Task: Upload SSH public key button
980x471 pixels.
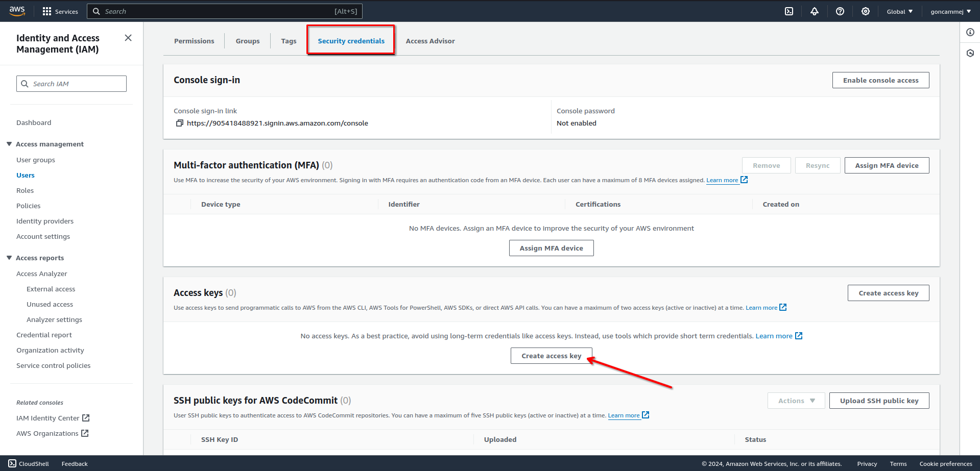Action: 879,401
